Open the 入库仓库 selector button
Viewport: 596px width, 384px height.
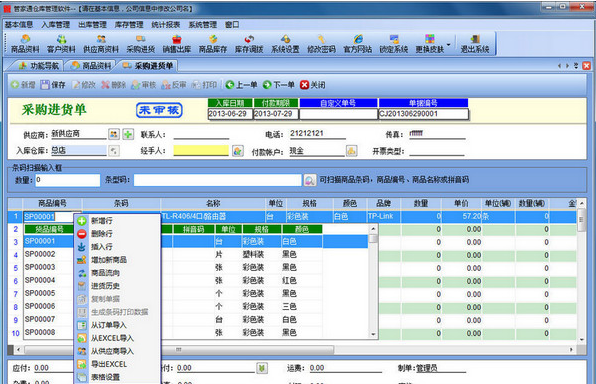[x=114, y=151]
